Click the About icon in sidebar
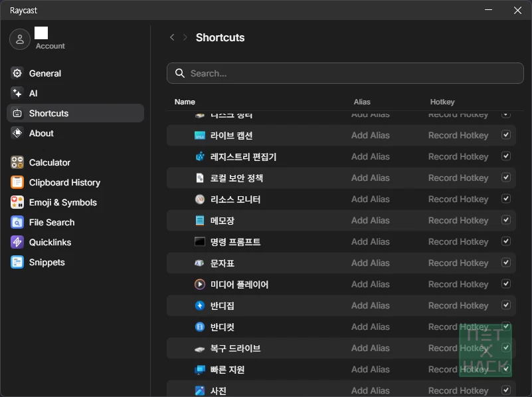The image size is (532, 397). [17, 133]
